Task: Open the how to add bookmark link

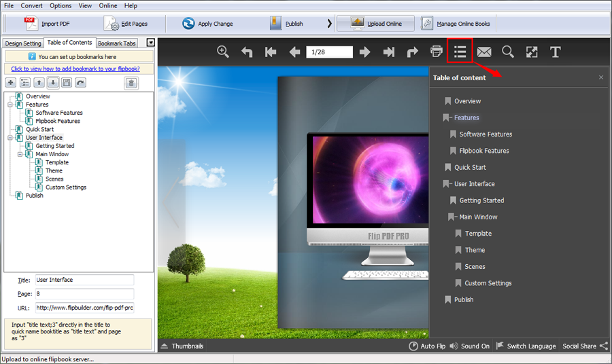Action: tap(75, 69)
